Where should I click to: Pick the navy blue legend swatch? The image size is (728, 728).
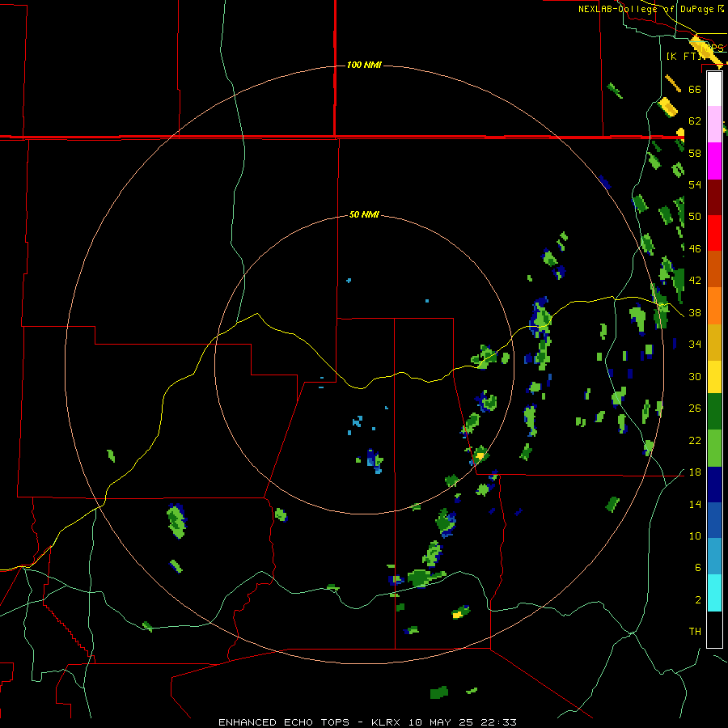pyautogui.click(x=714, y=485)
